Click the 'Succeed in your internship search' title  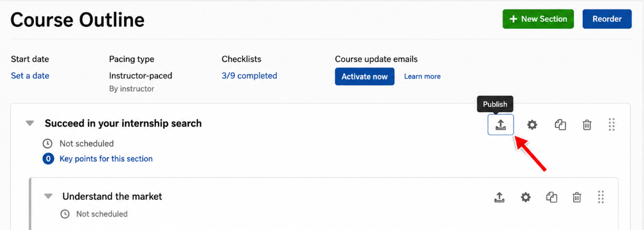pos(123,123)
